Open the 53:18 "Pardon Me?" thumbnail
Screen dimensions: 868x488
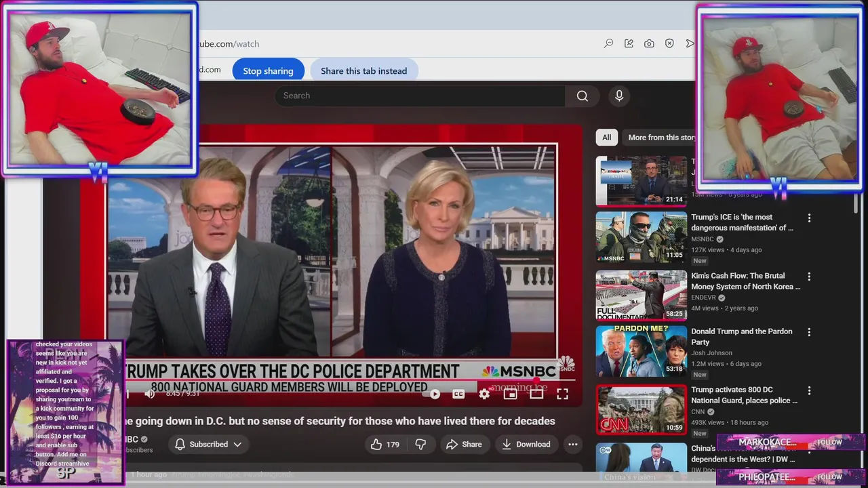pyautogui.click(x=642, y=351)
